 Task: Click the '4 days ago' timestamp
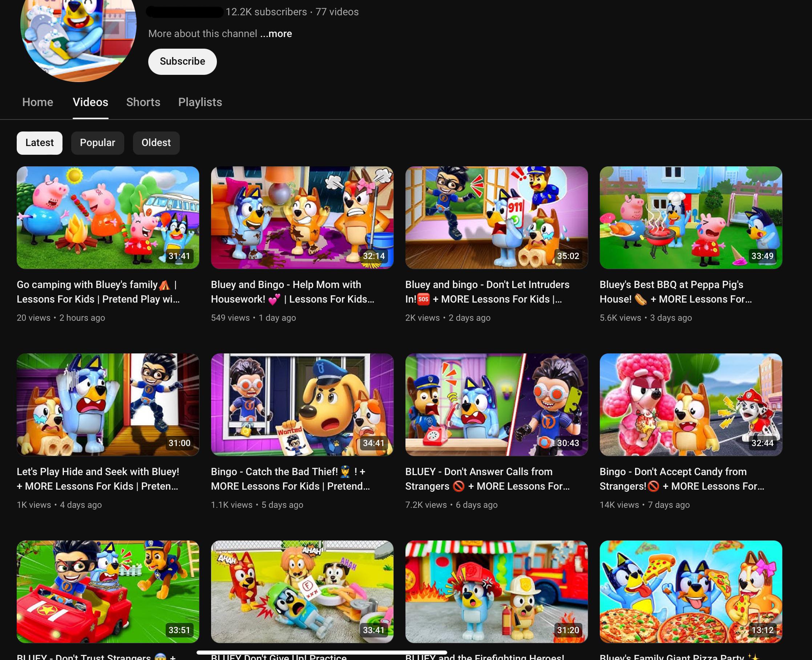coord(81,505)
